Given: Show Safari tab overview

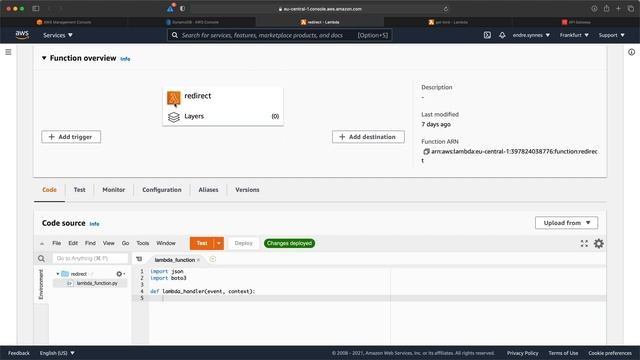Looking at the screenshot, I should 631,9.
